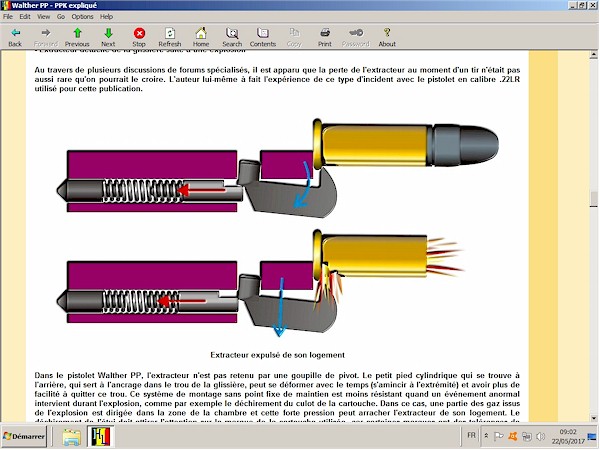Click the network tray icon
The image size is (600, 450).
click(x=527, y=436)
